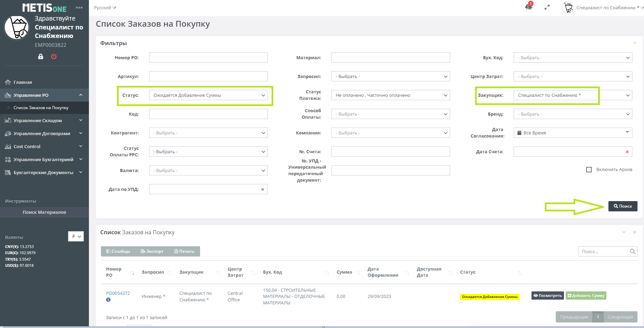Screen dimensions: 644x328
Task: Click Посмотреть for PO0054372
Action: tap(548, 296)
